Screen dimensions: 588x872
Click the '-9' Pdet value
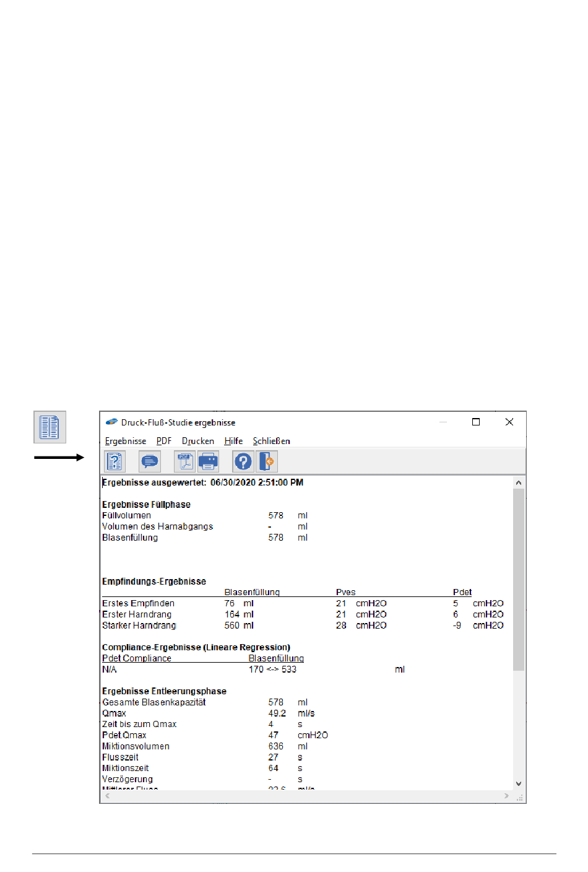[x=457, y=626]
